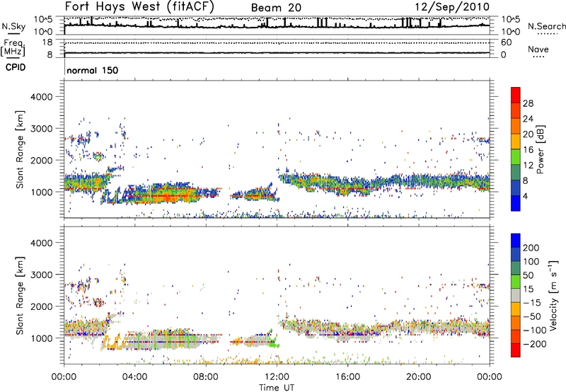This screenshot has width=566, height=392.
Task: Click the "20" label on the power colorbar
Action: coord(528,134)
